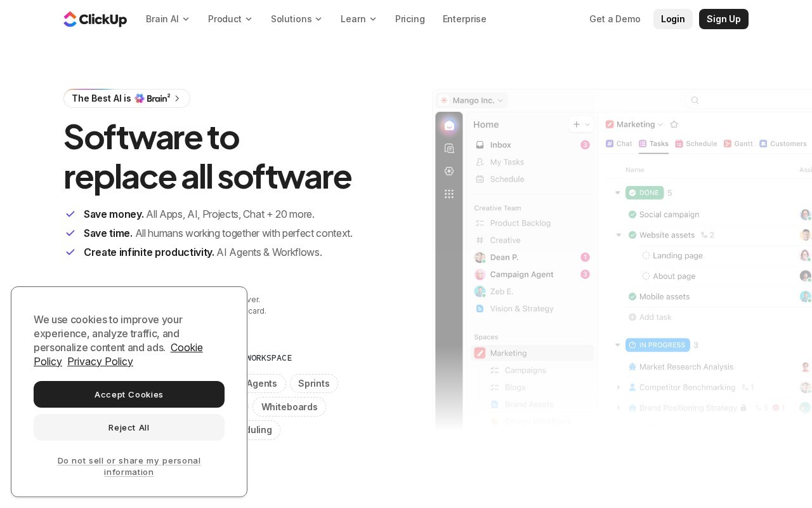This screenshot has width=812, height=508.
Task: Click the Competitor Benchmarking status icon
Action: tap(632, 387)
